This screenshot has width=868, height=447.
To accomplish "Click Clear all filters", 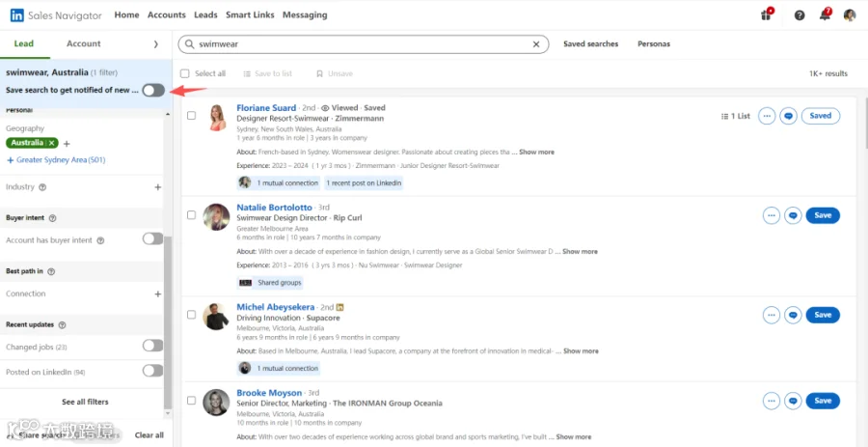I will tap(149, 435).
